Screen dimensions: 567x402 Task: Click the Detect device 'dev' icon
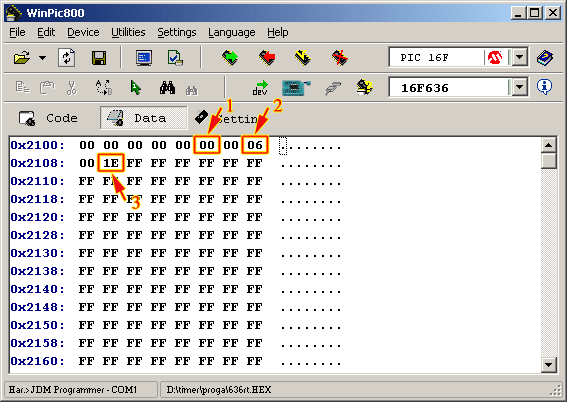[x=260, y=87]
